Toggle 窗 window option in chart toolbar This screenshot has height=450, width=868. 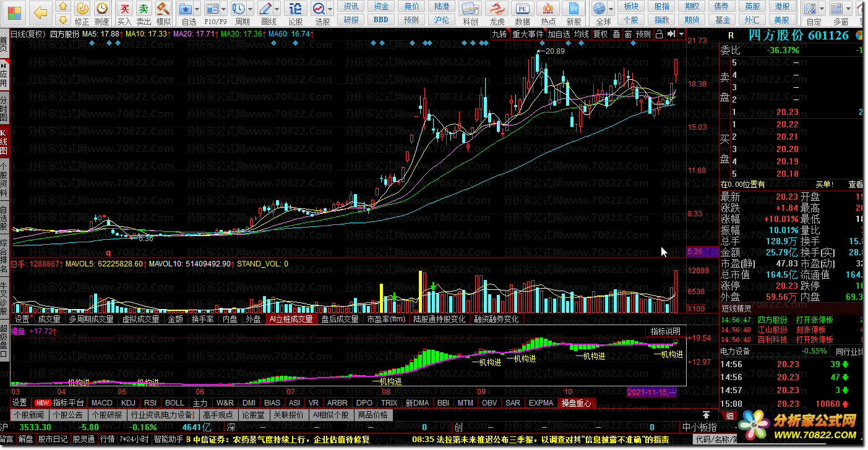click(628, 35)
